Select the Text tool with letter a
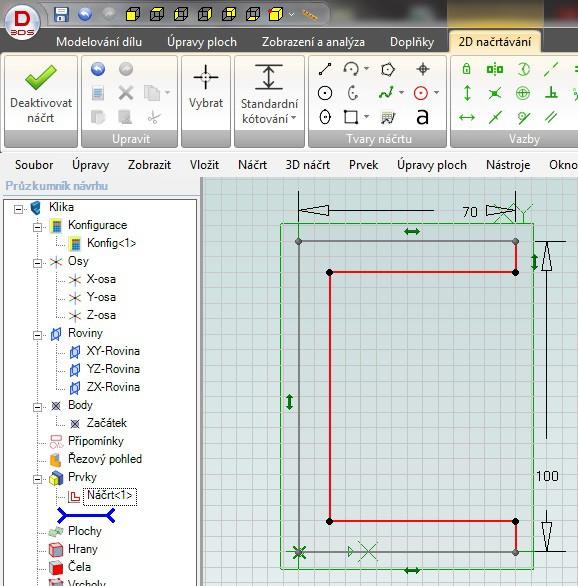The width and height of the screenshot is (578, 586). click(x=422, y=117)
